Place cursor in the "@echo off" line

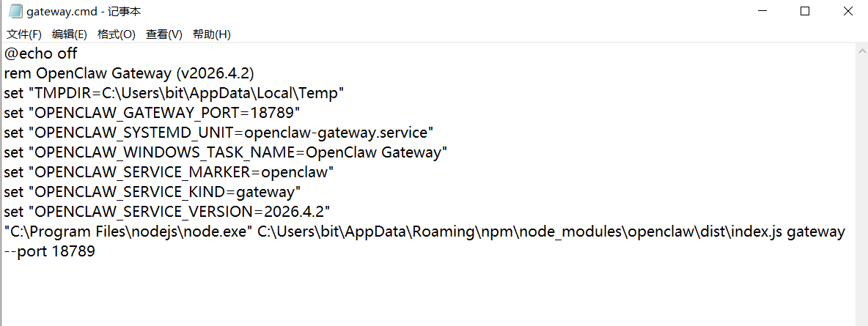tap(41, 53)
